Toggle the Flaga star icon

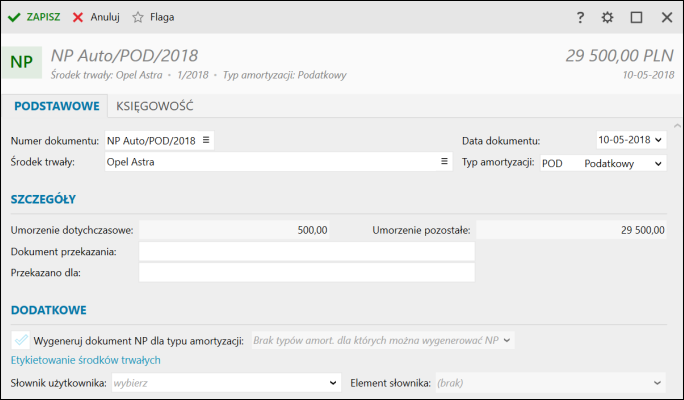(x=138, y=17)
